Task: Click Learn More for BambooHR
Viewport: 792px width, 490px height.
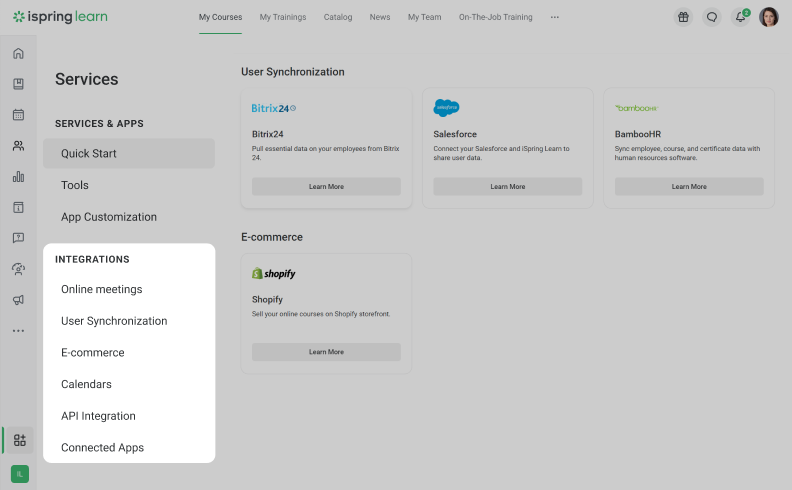Action: [689, 186]
